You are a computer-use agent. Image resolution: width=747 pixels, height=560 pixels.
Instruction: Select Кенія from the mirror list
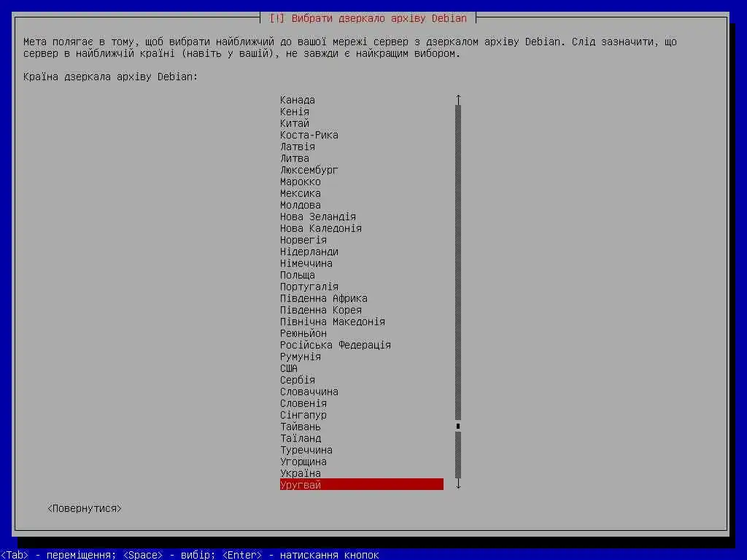point(295,112)
